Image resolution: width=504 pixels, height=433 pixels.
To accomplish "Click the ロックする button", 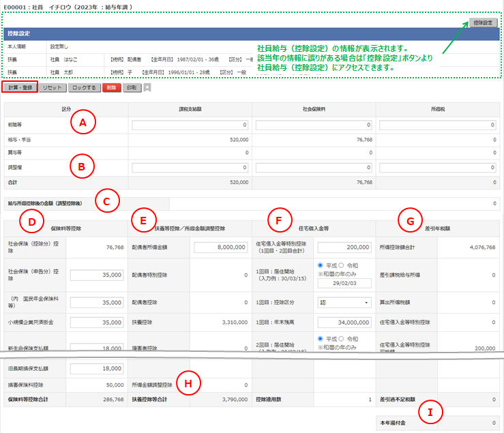I will click(85, 88).
